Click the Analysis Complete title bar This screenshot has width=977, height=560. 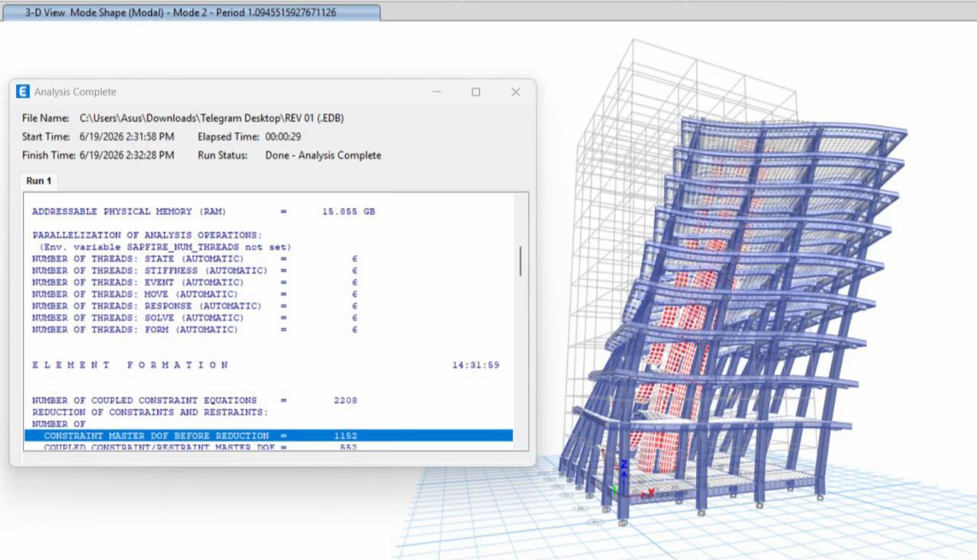click(x=229, y=92)
